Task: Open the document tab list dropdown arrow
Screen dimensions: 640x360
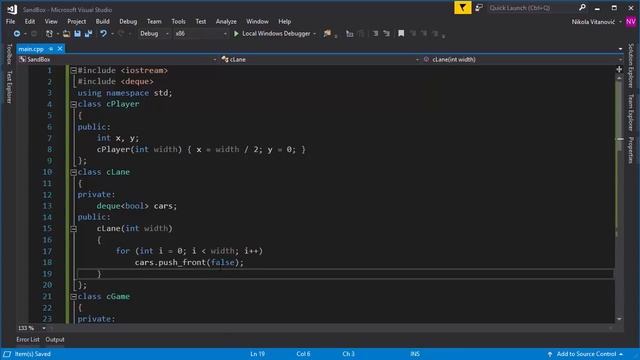Action: point(620,49)
